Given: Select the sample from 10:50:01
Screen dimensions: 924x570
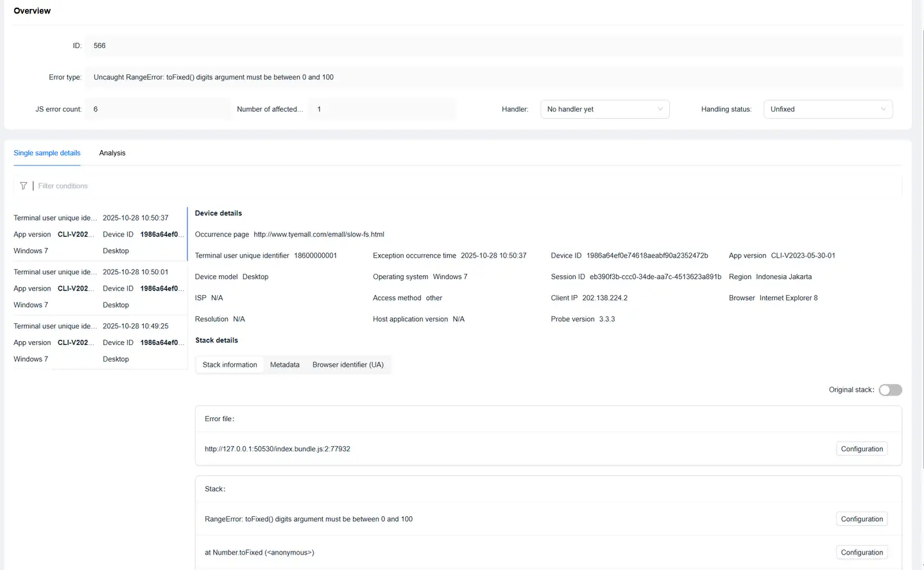Looking at the screenshot, I should coord(99,289).
